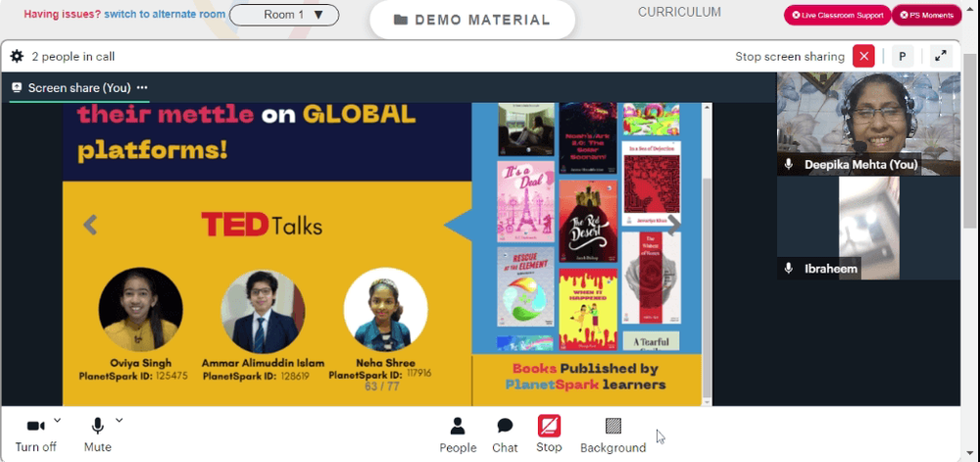Open Background effects icon
Viewport: 980px width, 462px height.
point(613,427)
